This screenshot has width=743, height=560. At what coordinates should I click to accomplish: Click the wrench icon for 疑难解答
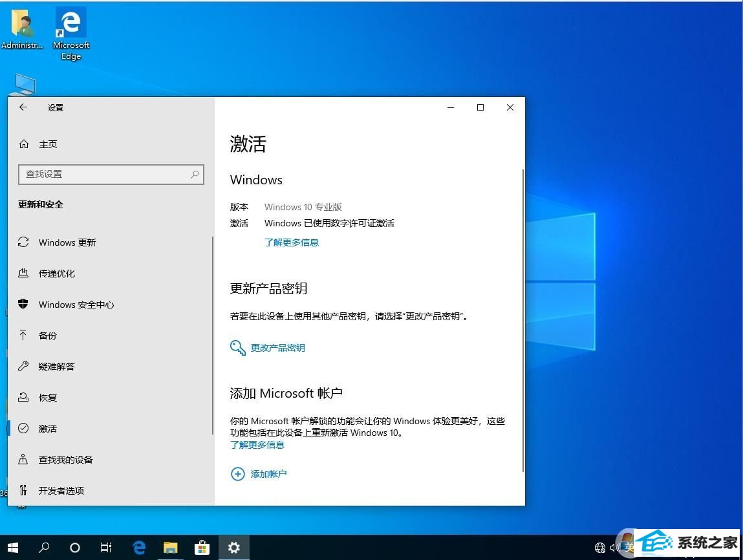click(x=23, y=366)
